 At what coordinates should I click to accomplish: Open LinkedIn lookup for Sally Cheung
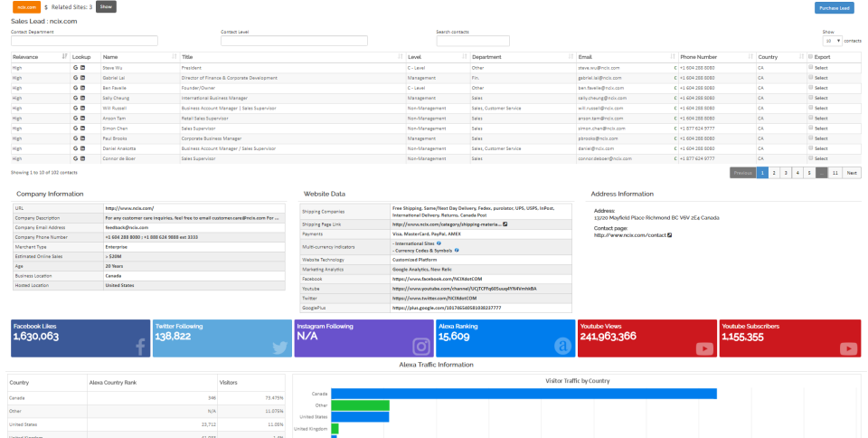click(82, 98)
